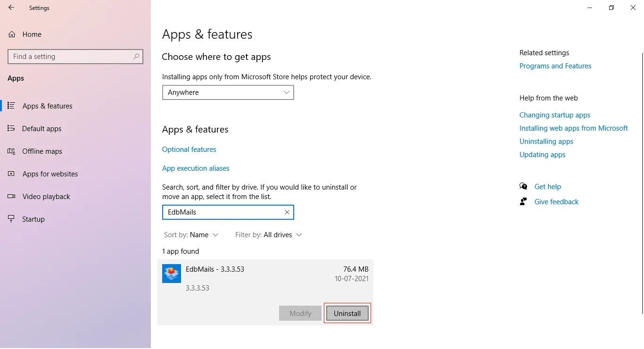Open Changing startup apps help link
This screenshot has width=644, height=349.
point(555,115)
